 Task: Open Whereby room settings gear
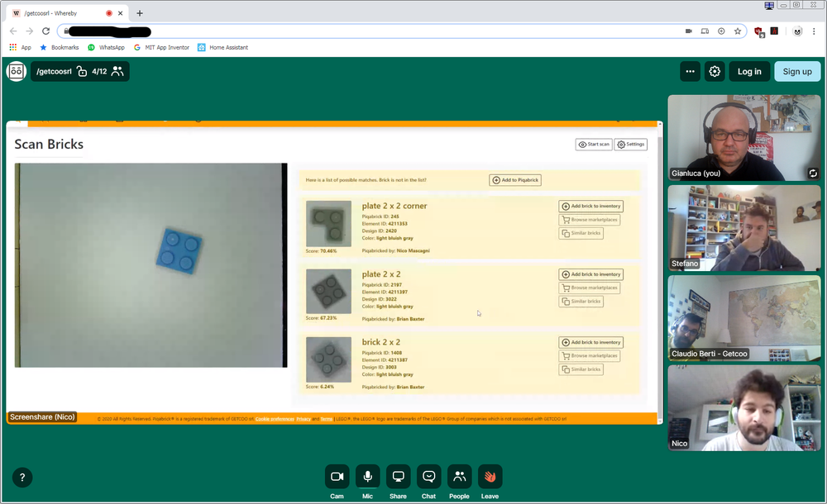[x=715, y=71]
